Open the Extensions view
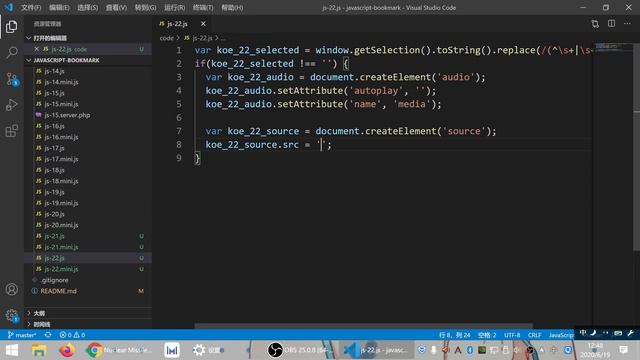The height and width of the screenshot is (360, 640). 11,131
